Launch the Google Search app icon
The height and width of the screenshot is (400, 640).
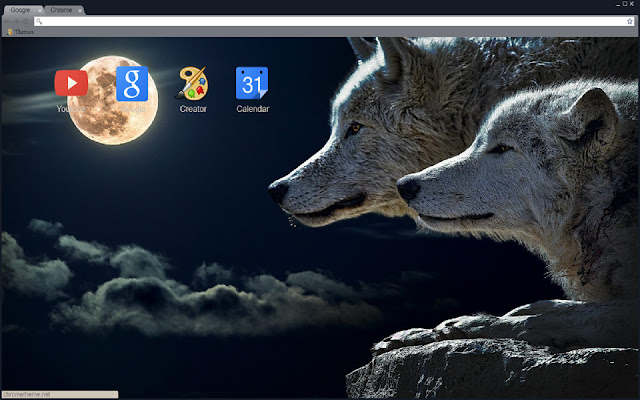point(131,83)
